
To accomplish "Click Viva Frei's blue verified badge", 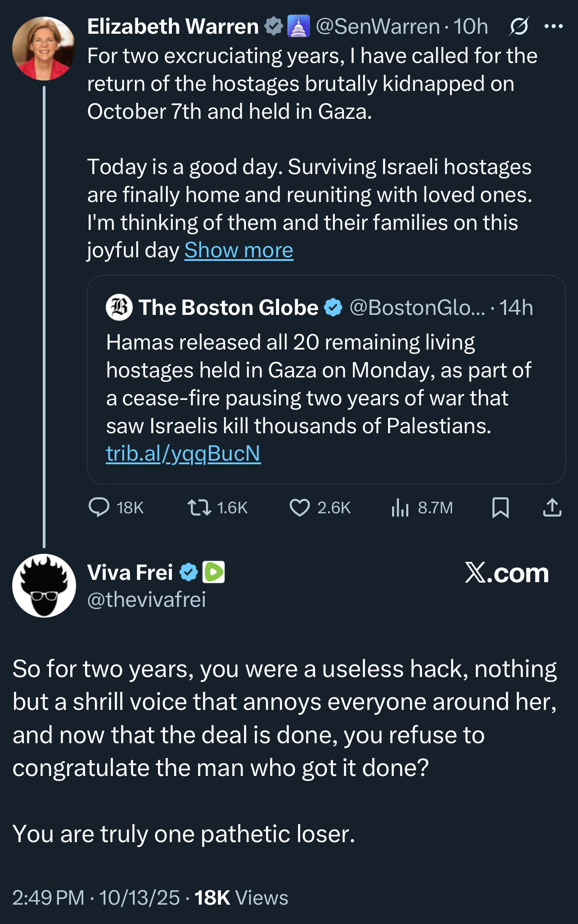I will click(189, 573).
